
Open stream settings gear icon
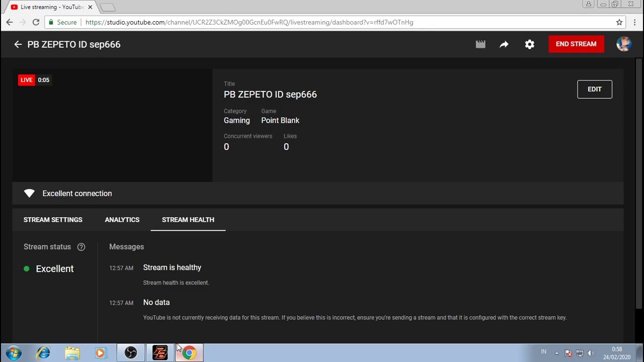[x=530, y=44]
